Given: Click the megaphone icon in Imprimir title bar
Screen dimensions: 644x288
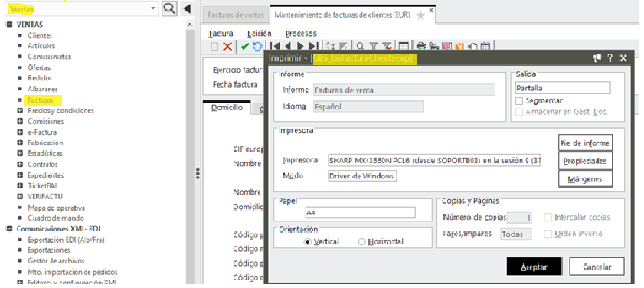Looking at the screenshot, I should coord(597,58).
